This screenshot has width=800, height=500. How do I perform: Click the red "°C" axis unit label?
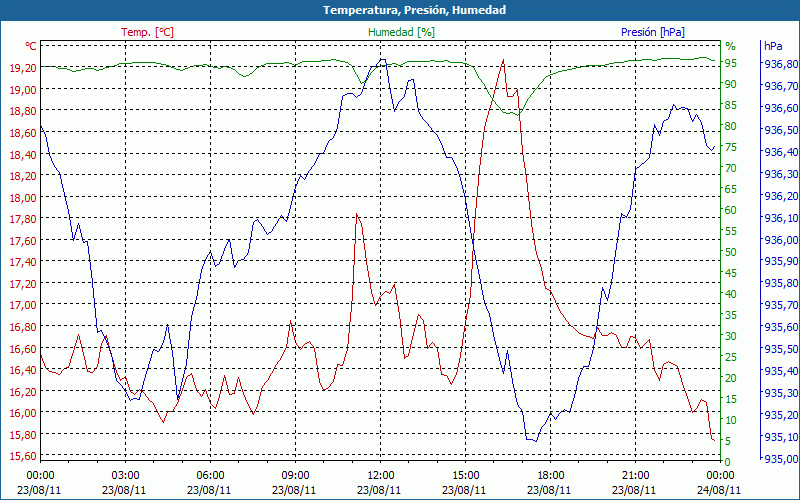click(x=31, y=46)
